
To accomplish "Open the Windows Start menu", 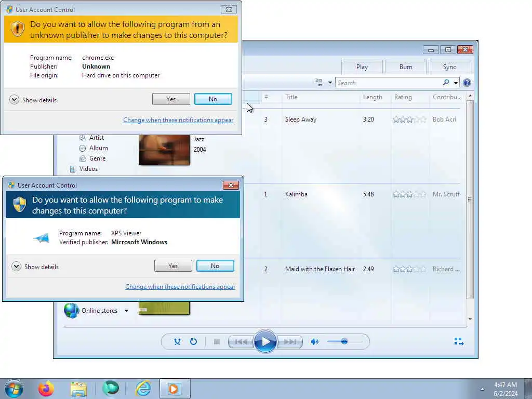I will click(14, 389).
